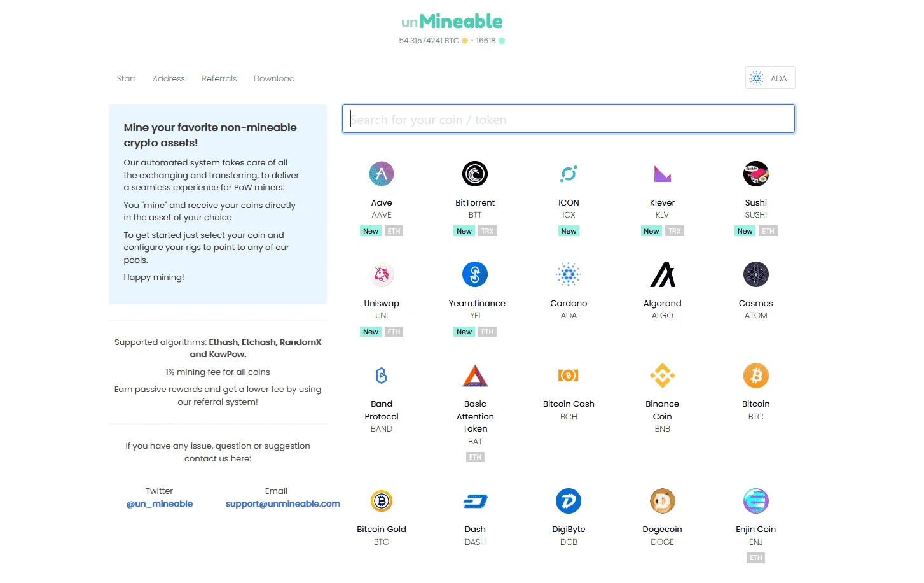Image resolution: width=924 pixels, height=583 pixels.
Task: Click the BCH ticker text
Action: coord(569,417)
